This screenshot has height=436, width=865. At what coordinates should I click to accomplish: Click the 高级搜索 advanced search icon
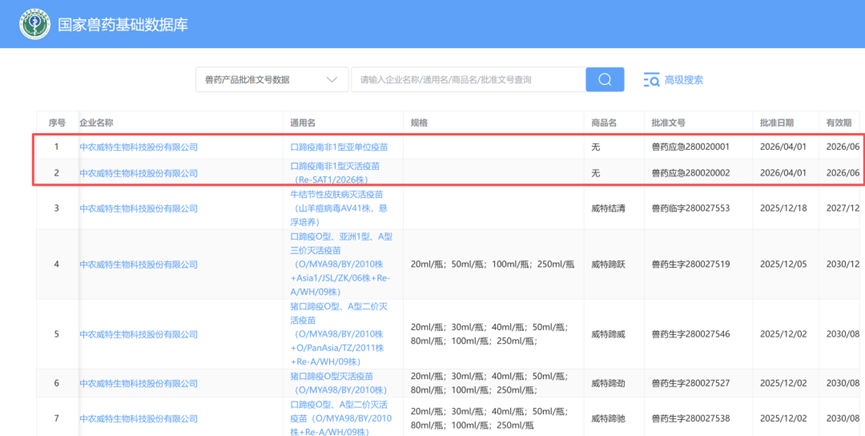coord(651,80)
